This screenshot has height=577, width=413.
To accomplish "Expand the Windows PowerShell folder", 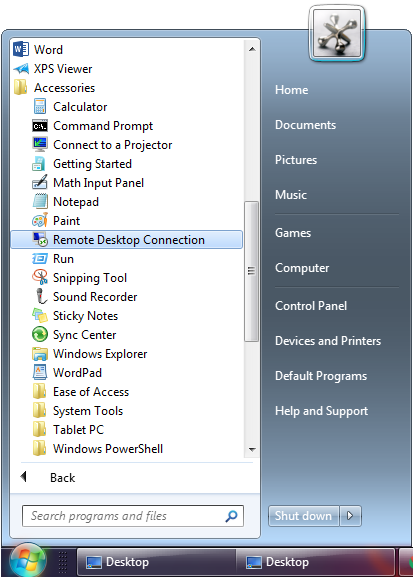I will 98,449.
